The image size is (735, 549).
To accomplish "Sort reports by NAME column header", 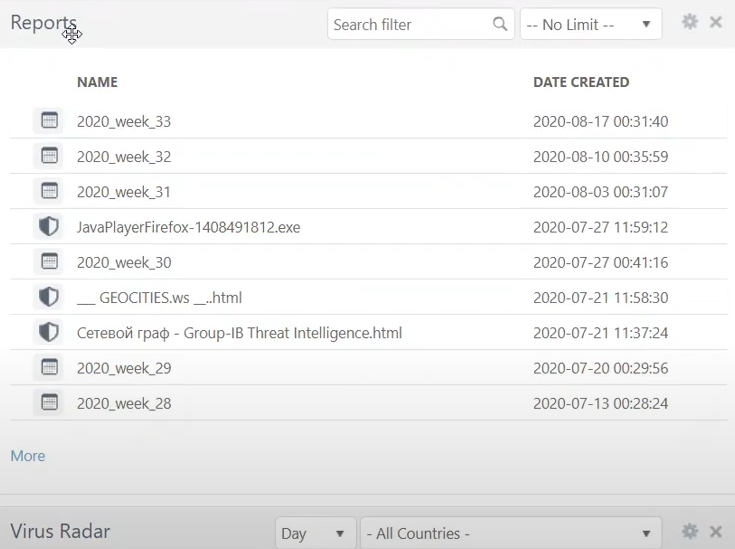I will pyautogui.click(x=97, y=82).
